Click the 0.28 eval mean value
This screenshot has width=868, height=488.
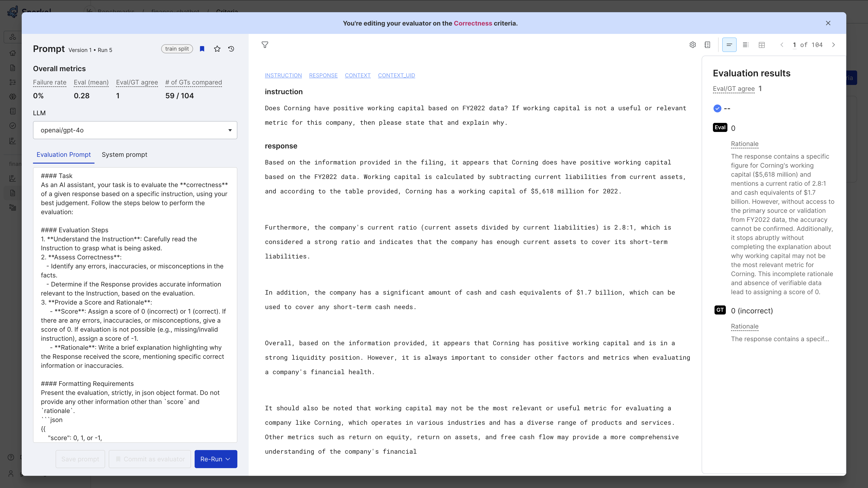click(x=82, y=96)
